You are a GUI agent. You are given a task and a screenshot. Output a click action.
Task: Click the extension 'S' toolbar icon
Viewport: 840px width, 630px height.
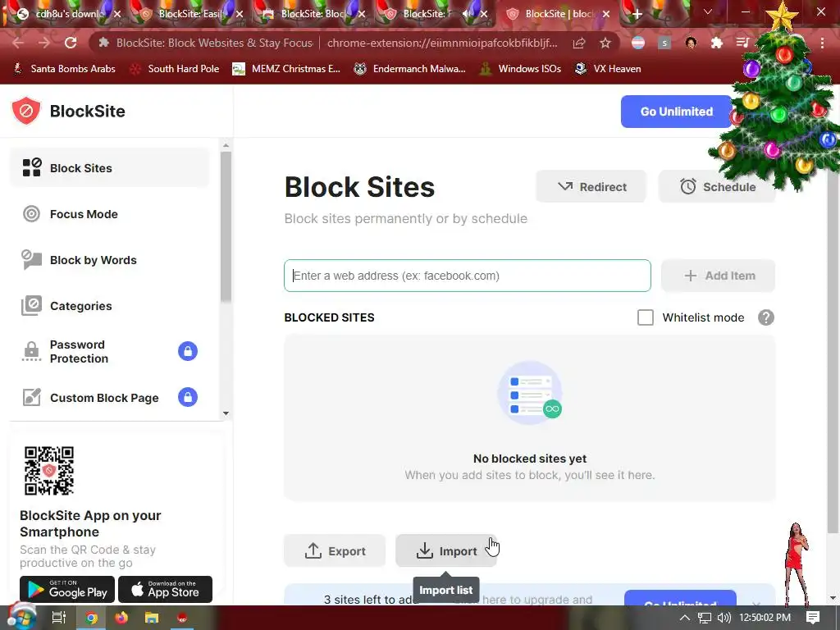[x=664, y=43]
